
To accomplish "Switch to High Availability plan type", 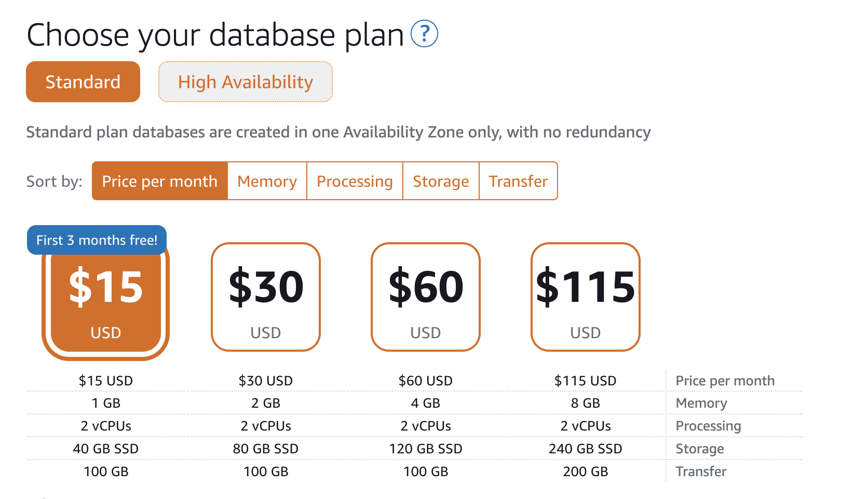I will point(245,82).
